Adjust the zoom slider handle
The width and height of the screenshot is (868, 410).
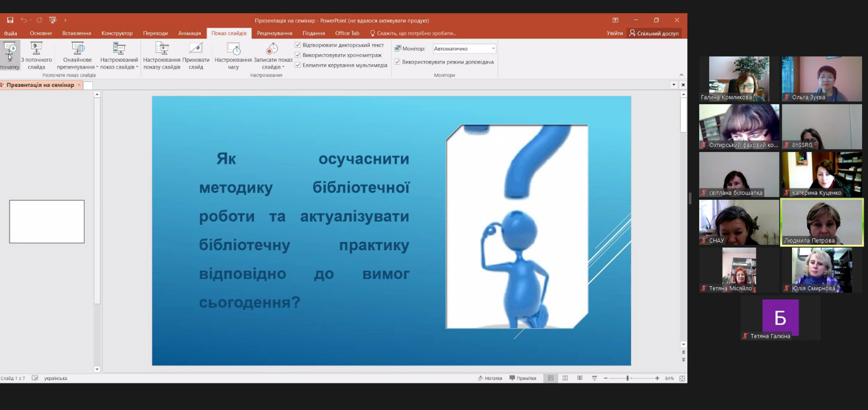628,378
